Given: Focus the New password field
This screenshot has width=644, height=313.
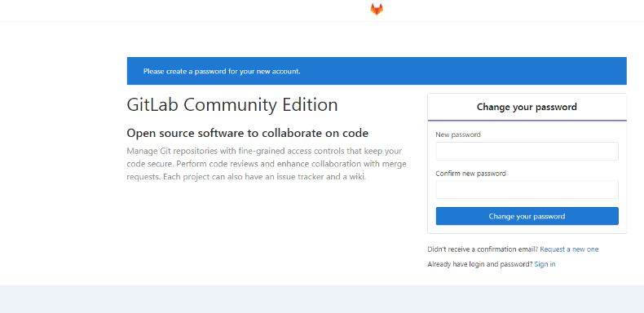Looking at the screenshot, I should point(527,151).
